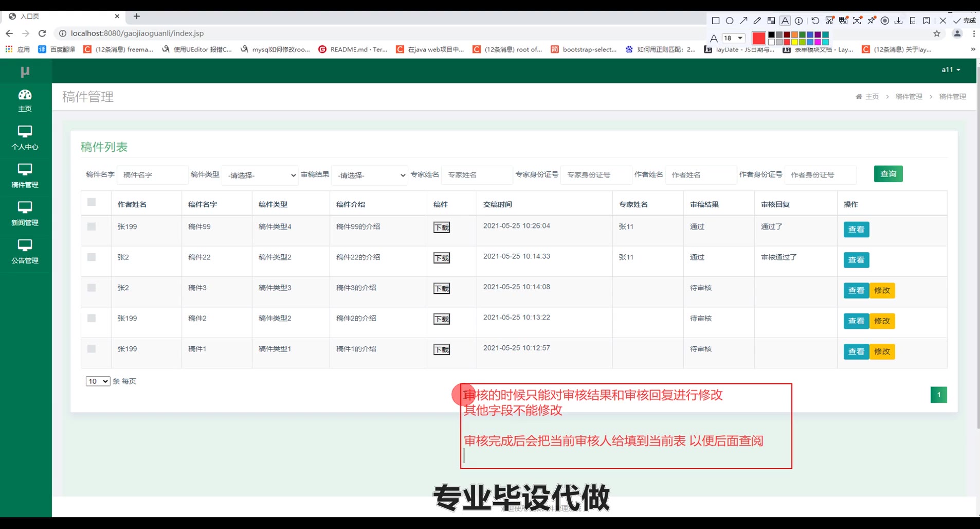Check the row for 稿件3
980x529 pixels.
point(92,288)
